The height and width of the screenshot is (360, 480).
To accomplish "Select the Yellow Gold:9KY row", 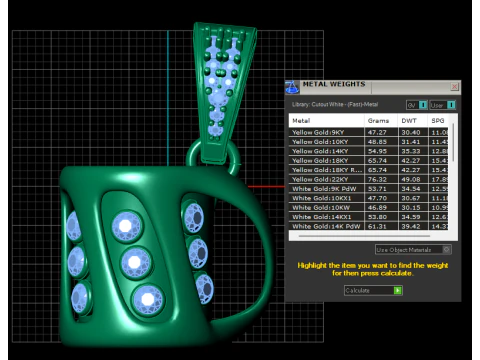I will click(x=368, y=132).
